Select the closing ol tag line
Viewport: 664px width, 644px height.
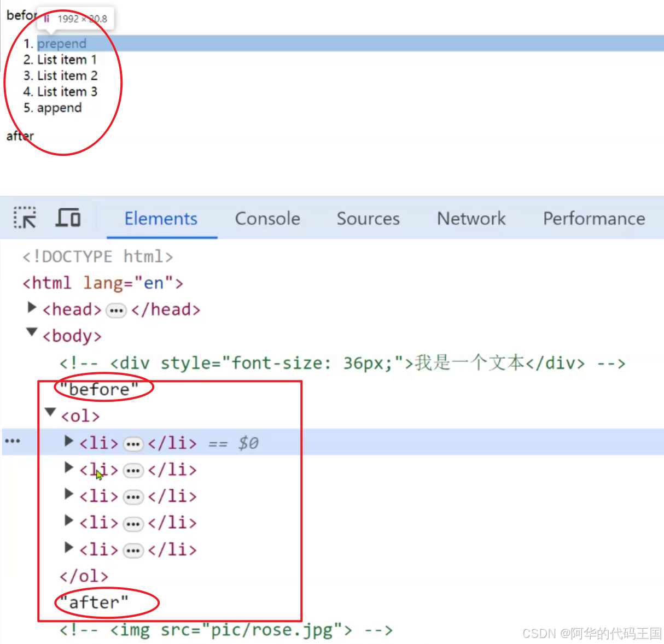click(x=84, y=576)
